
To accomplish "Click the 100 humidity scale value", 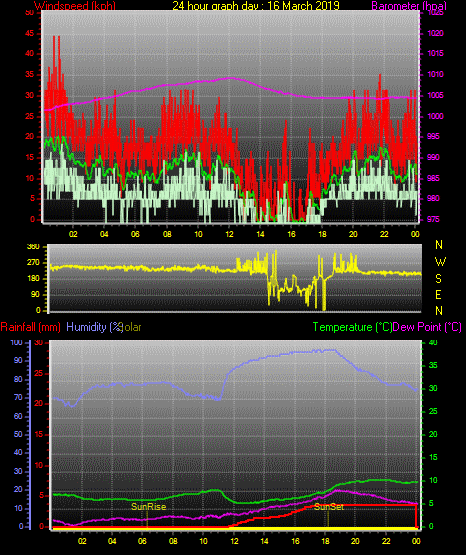I will tap(16, 343).
